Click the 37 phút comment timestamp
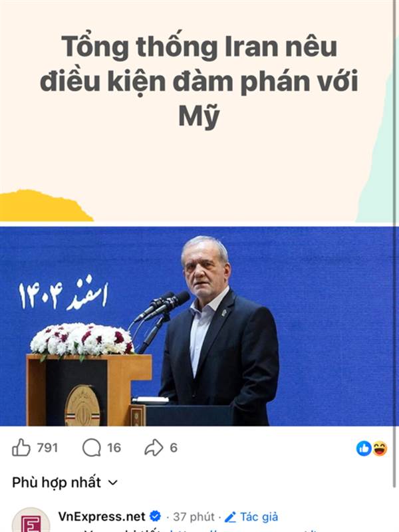The height and width of the screenshot is (532, 399). (x=194, y=517)
